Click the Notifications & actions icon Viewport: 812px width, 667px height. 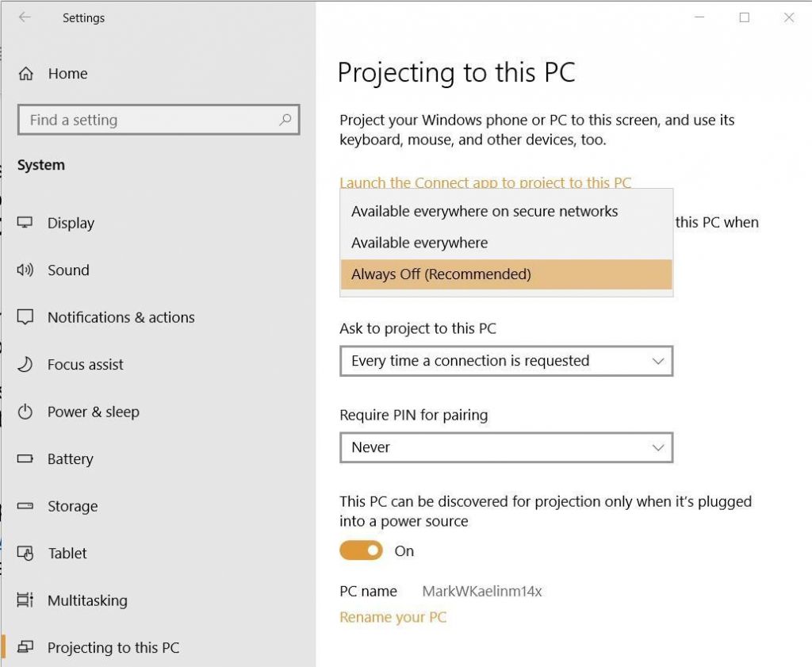[x=25, y=317]
